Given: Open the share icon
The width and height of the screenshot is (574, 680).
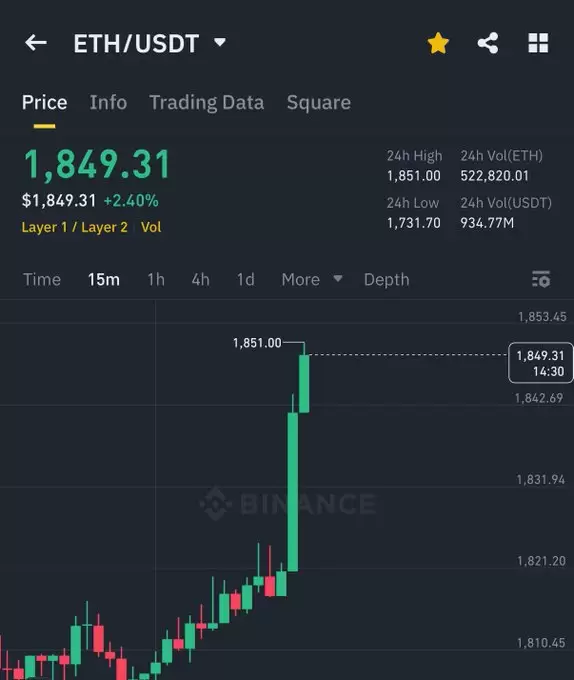Looking at the screenshot, I should click(x=488, y=43).
